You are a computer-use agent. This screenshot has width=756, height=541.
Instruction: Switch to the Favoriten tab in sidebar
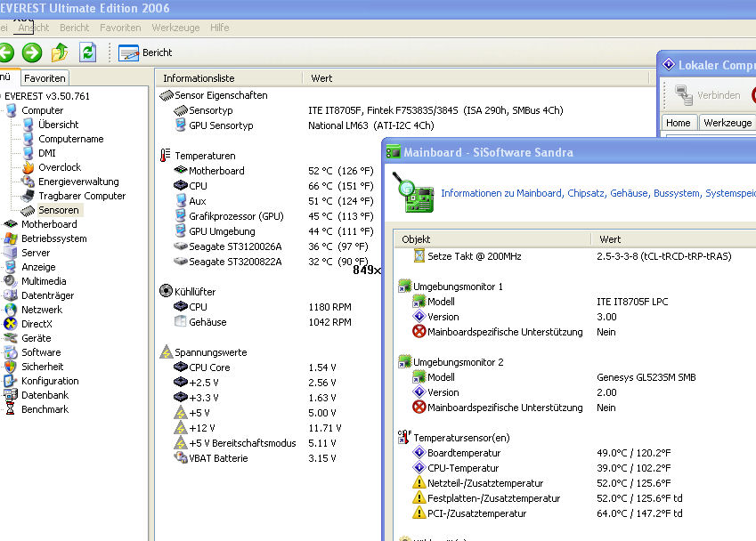click(45, 78)
